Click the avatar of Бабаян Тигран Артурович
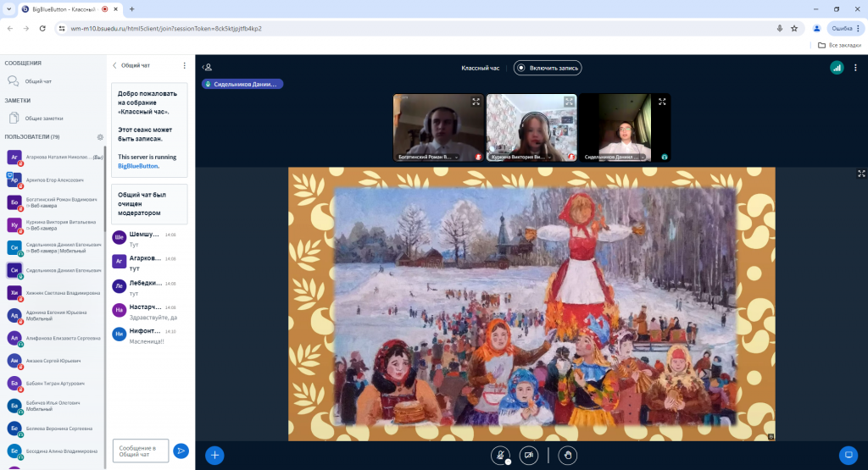 coord(14,383)
